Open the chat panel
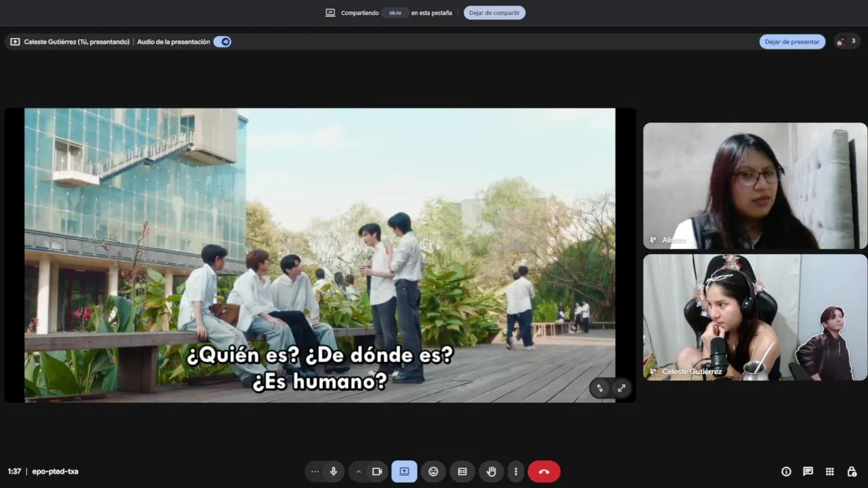The height and width of the screenshot is (488, 868). (808, 472)
